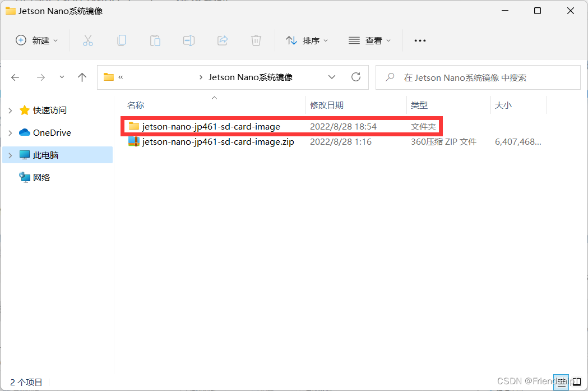Go forward with the right arrow
The image size is (588, 391).
point(40,77)
